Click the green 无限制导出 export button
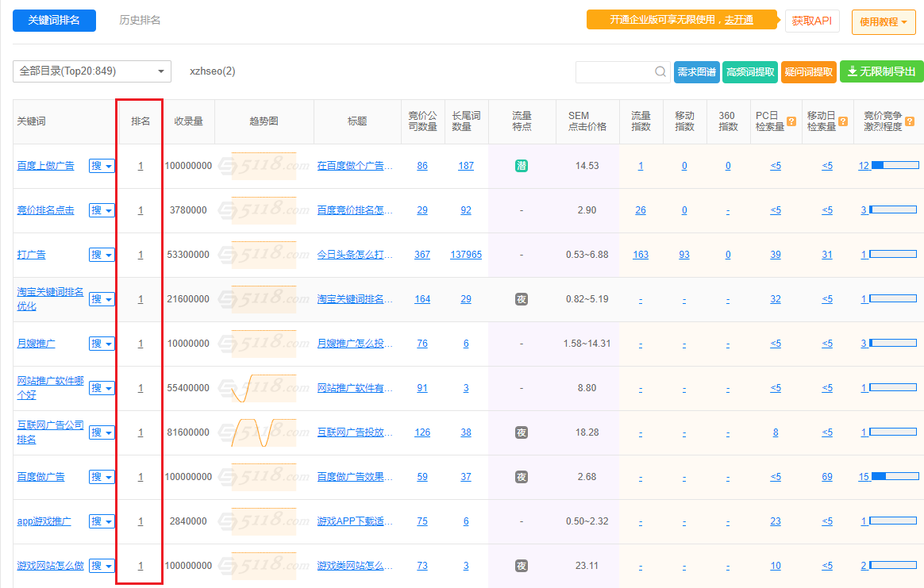Screen dimensions: 924x588 pos(881,72)
